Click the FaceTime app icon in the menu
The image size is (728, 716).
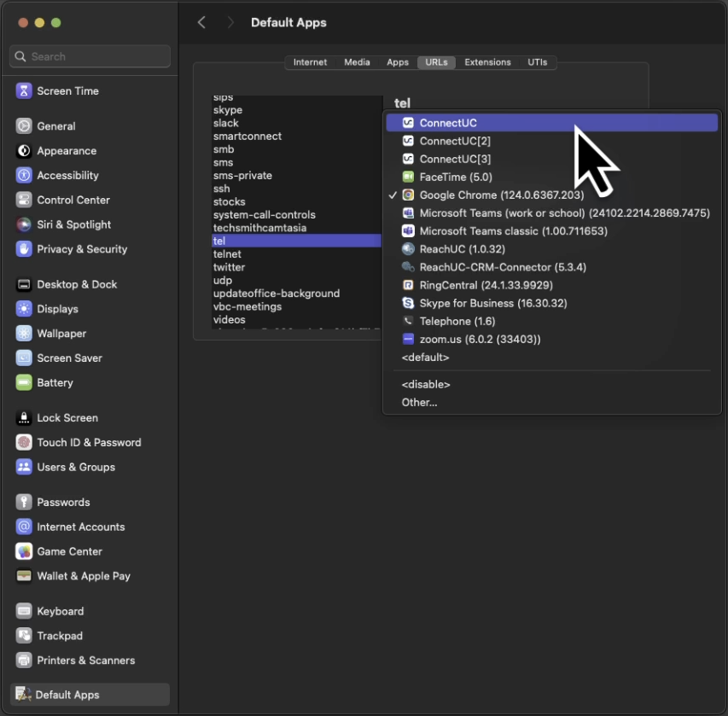pyautogui.click(x=408, y=177)
